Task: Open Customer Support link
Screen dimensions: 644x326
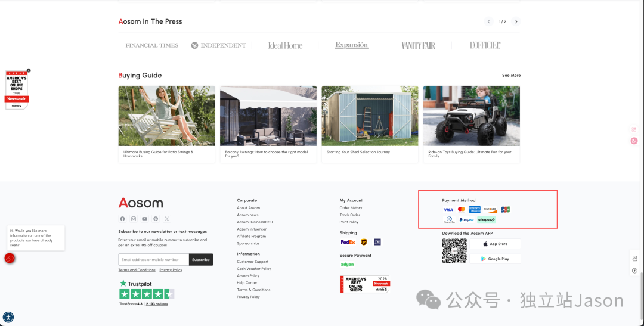Action: tap(253, 262)
